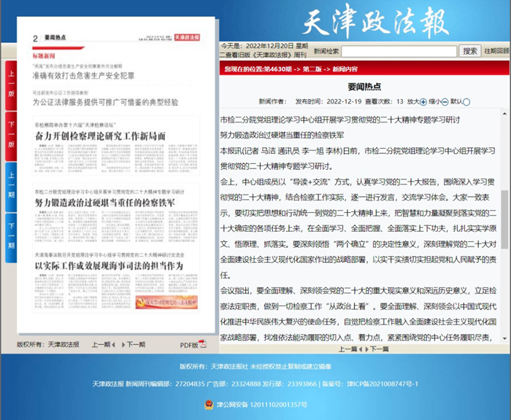Select the 默认 default size radio button
The image size is (511, 420).
point(466,102)
